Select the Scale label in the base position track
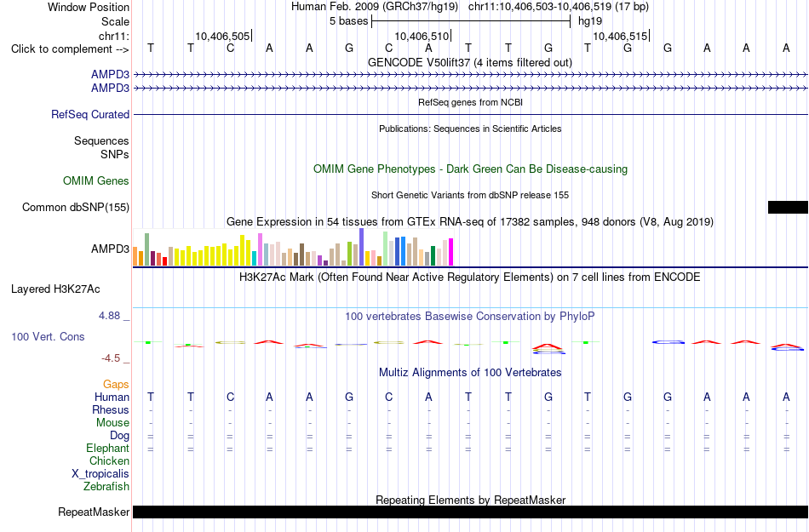Viewport: 809px width, 532px height. [x=115, y=21]
